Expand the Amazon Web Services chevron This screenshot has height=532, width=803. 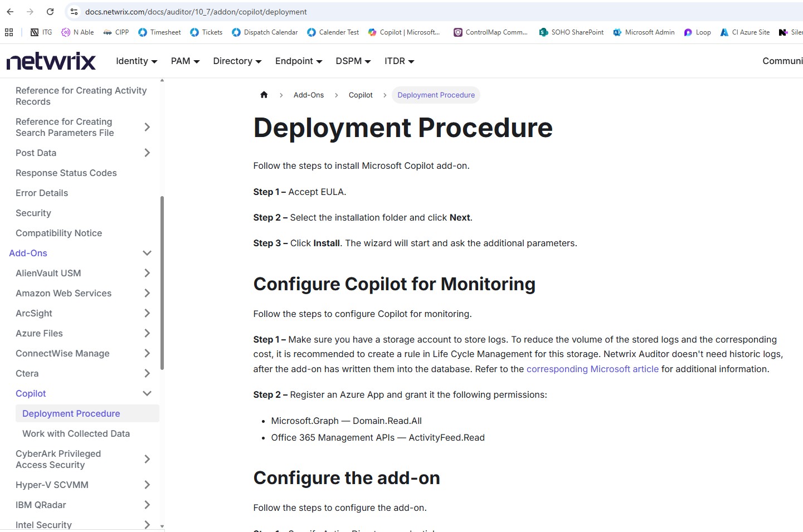tap(147, 293)
